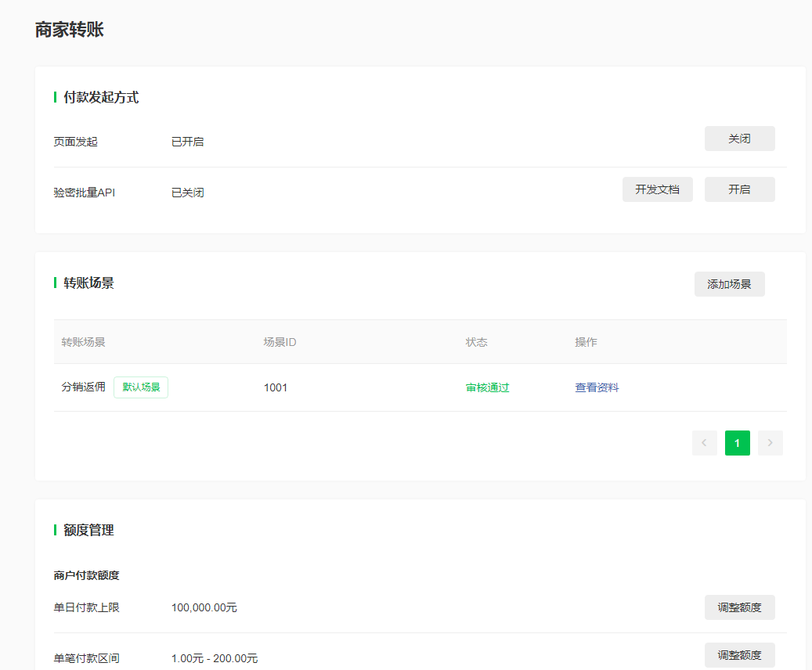Click 调整额度 for 单日付款上限
Viewport: 812px width, 670px height.
click(x=739, y=607)
